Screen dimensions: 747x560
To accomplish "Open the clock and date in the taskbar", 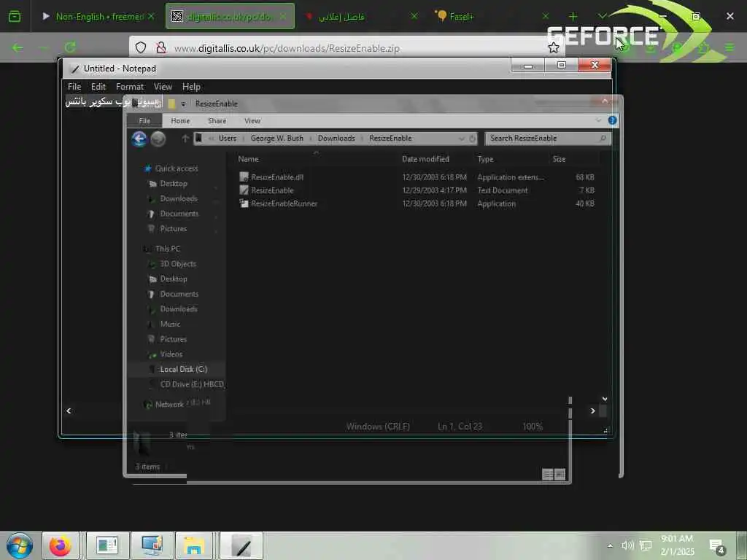I will click(677, 545).
